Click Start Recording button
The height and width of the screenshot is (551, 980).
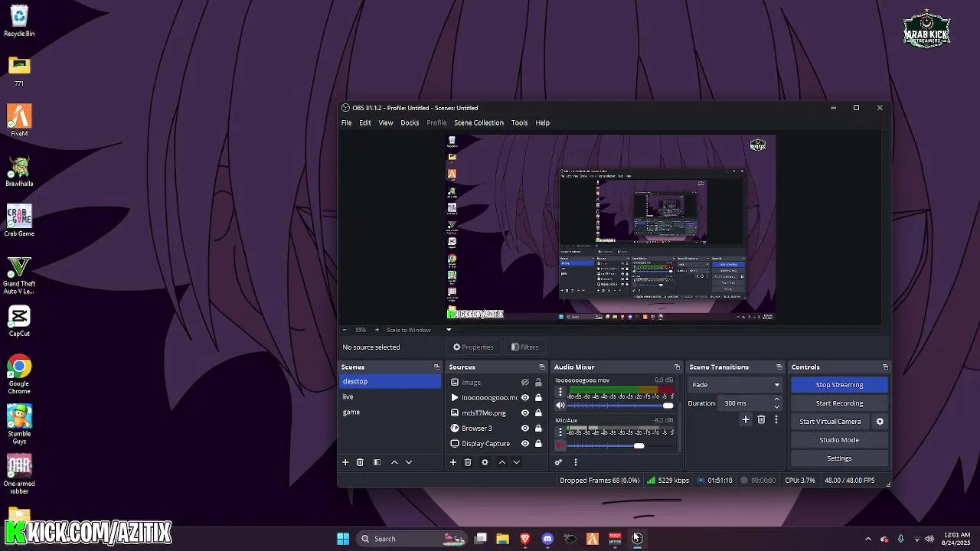839,403
